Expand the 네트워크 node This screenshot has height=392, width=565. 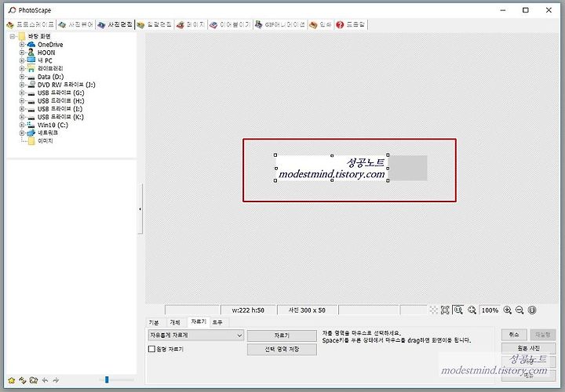22,132
